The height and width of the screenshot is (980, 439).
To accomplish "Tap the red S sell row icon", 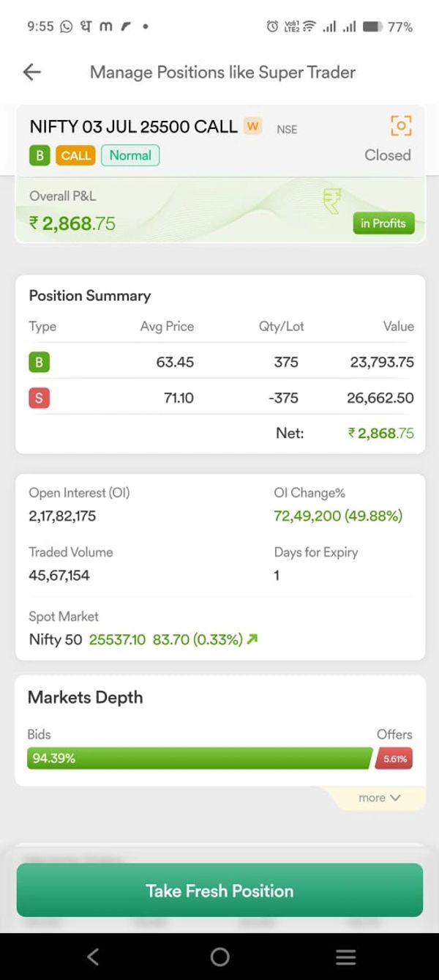I will coord(40,398).
